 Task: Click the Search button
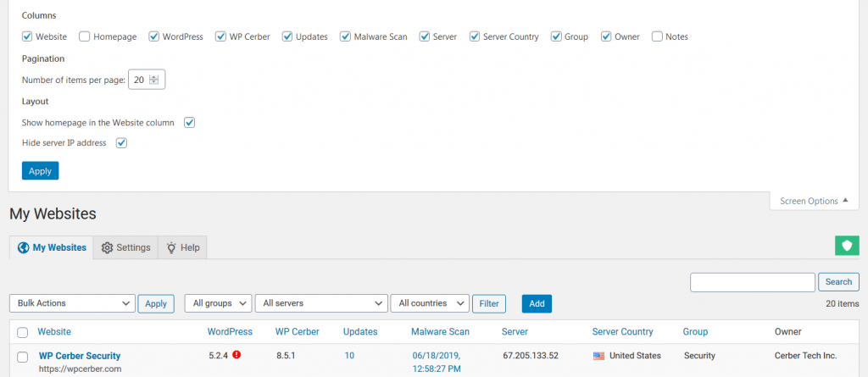838,282
